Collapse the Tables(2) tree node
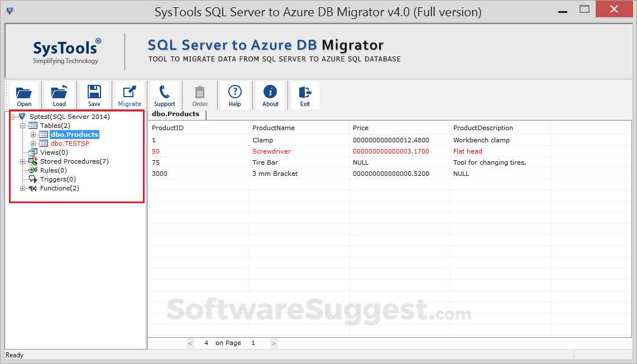Screen dimensions: 637x364 click(x=23, y=126)
